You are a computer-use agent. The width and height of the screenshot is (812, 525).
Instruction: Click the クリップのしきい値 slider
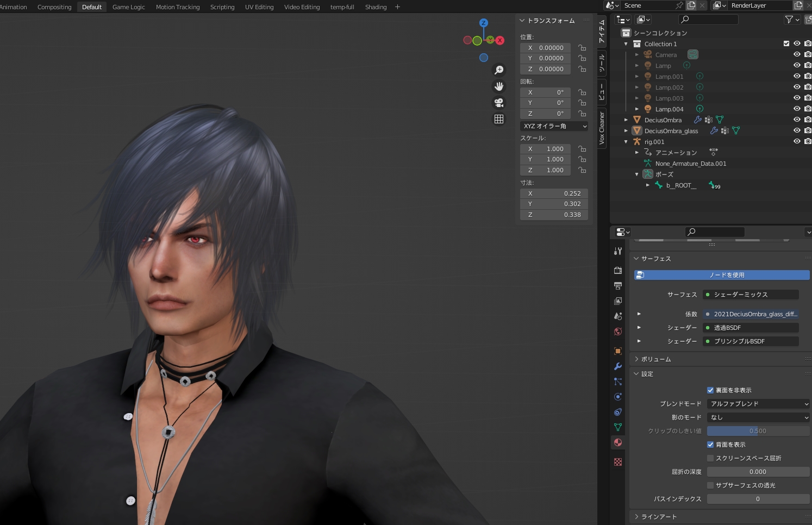pyautogui.click(x=758, y=431)
